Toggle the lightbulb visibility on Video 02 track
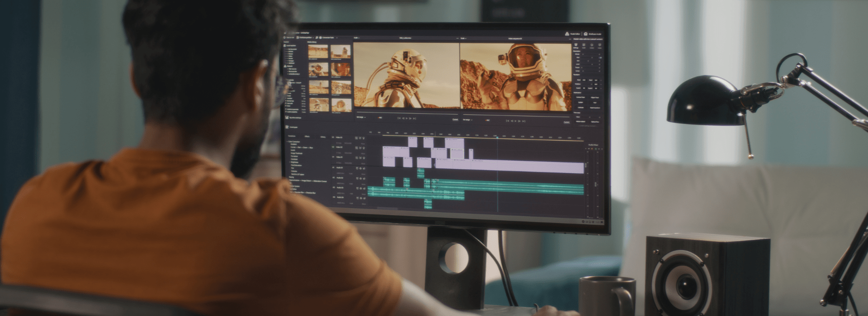Viewport: 868px width, 316px height. pos(364,148)
